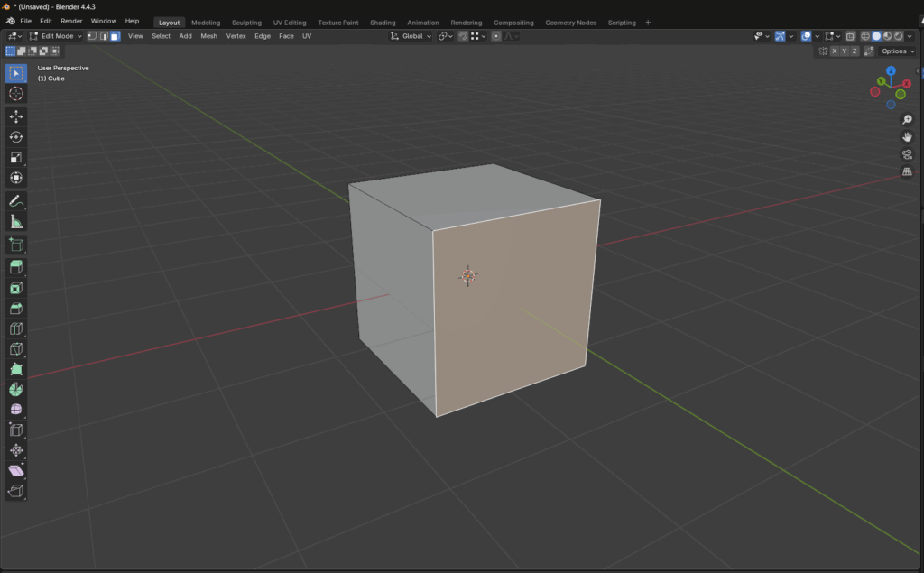Image resolution: width=924 pixels, height=573 pixels.
Task: Open mesh edit mode overlays dropdown
Action: pyautogui.click(x=833, y=36)
